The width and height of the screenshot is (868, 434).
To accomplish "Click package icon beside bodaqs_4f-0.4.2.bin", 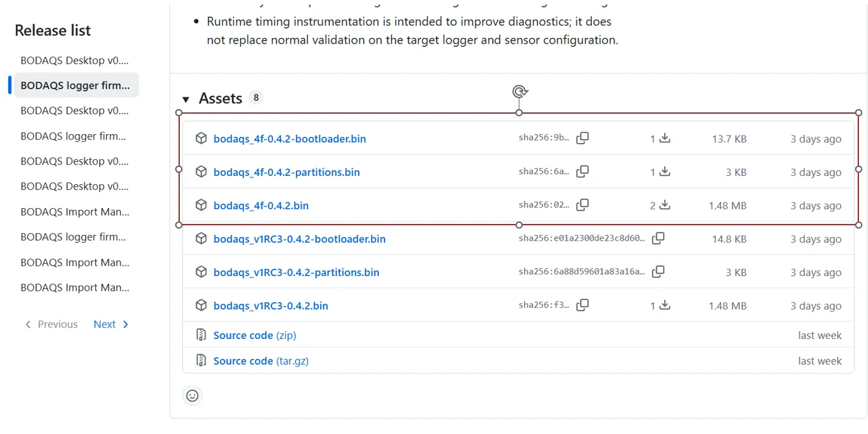I will tap(201, 205).
